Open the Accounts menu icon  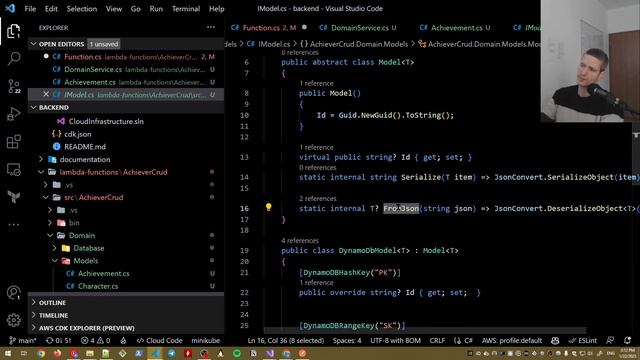pos(13,293)
